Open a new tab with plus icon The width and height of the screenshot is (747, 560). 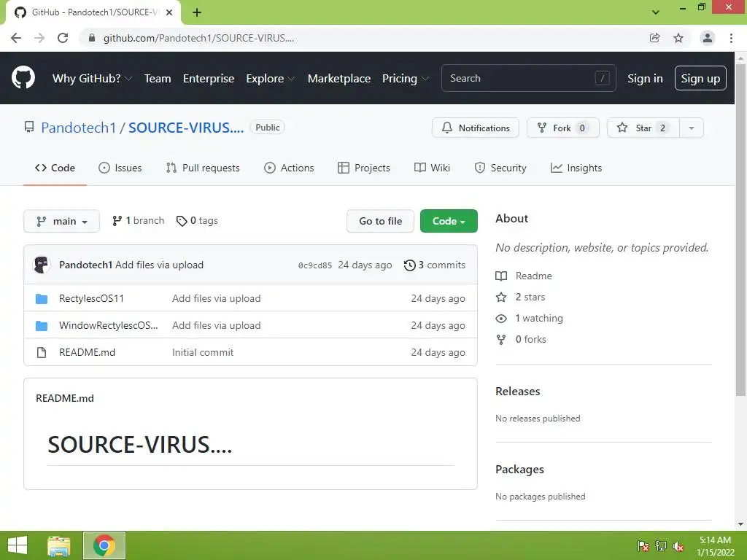pos(197,12)
